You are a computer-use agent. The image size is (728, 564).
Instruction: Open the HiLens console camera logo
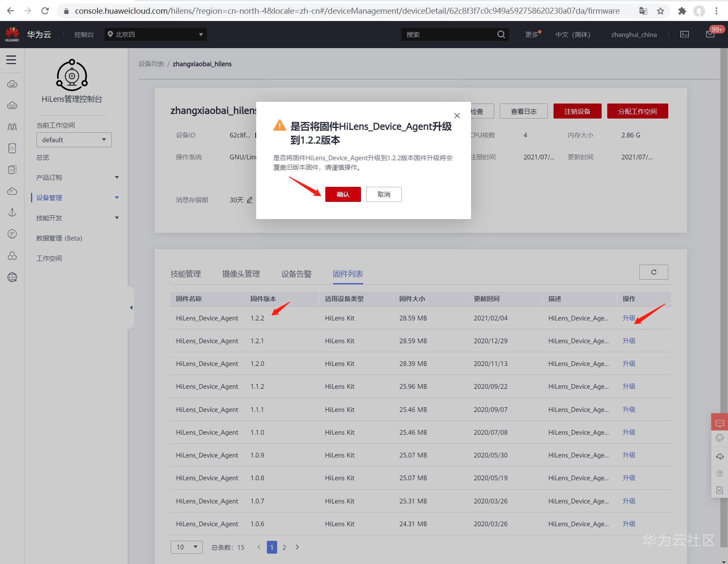click(72, 75)
